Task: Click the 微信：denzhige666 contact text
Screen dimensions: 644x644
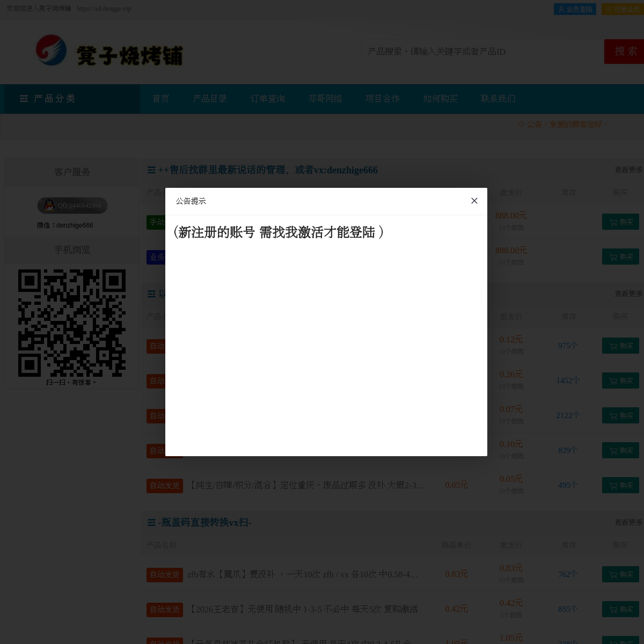Action: 65,225
